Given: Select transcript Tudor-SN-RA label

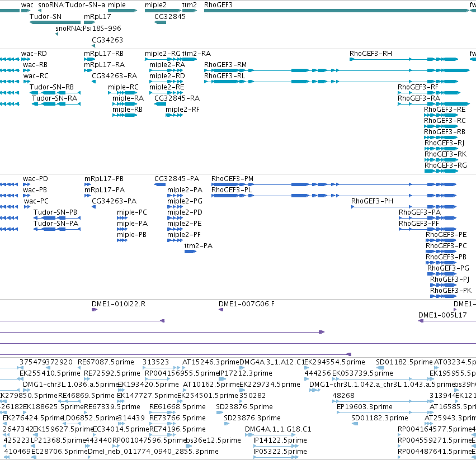Looking at the screenshot, I should (x=54, y=98).
